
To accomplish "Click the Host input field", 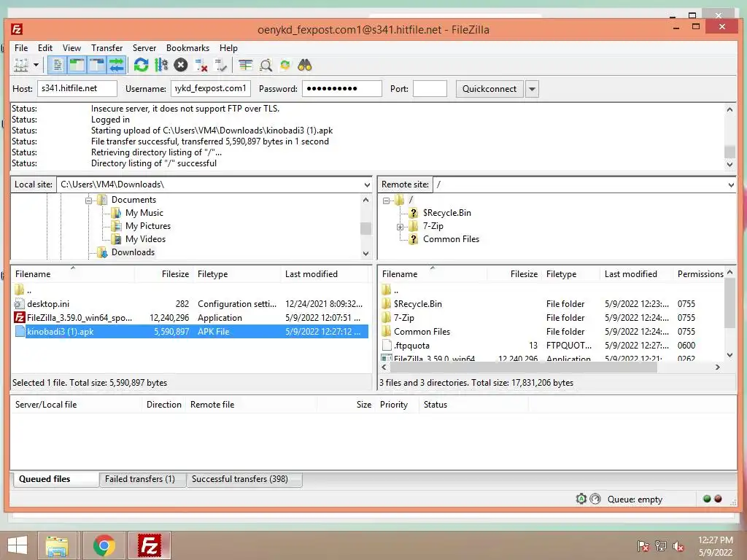I will (x=77, y=88).
